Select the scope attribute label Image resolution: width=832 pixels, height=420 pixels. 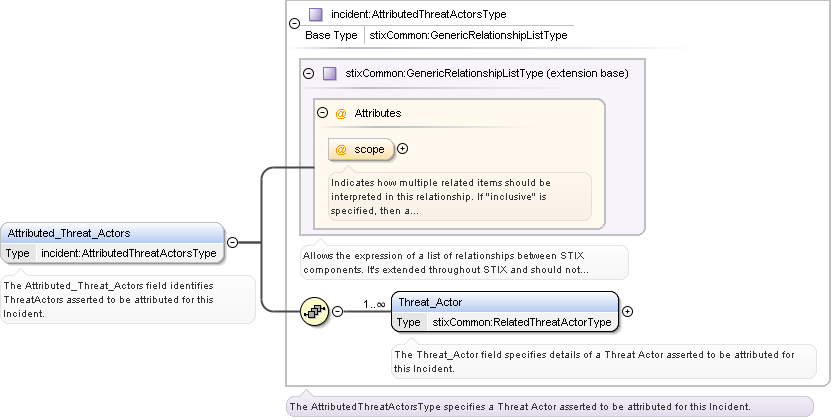369,149
